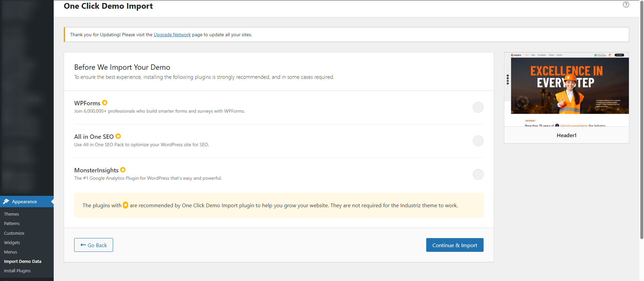Select Import Demo Data in sidebar

23,261
